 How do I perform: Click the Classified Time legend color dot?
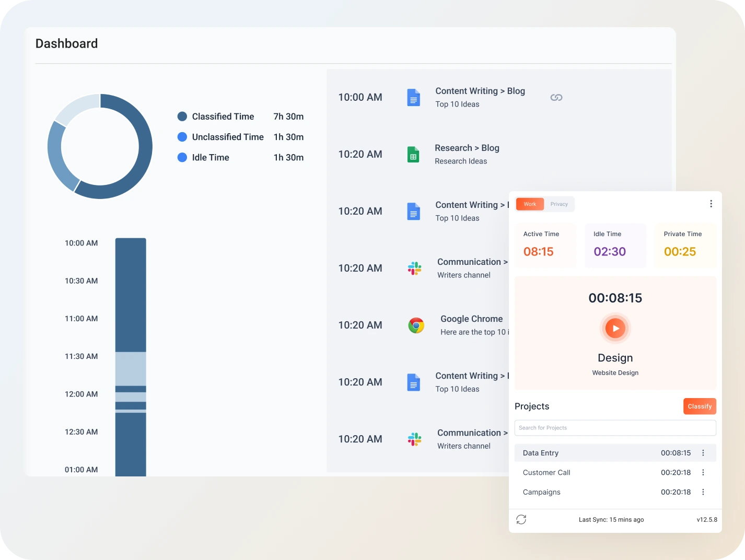click(x=182, y=116)
